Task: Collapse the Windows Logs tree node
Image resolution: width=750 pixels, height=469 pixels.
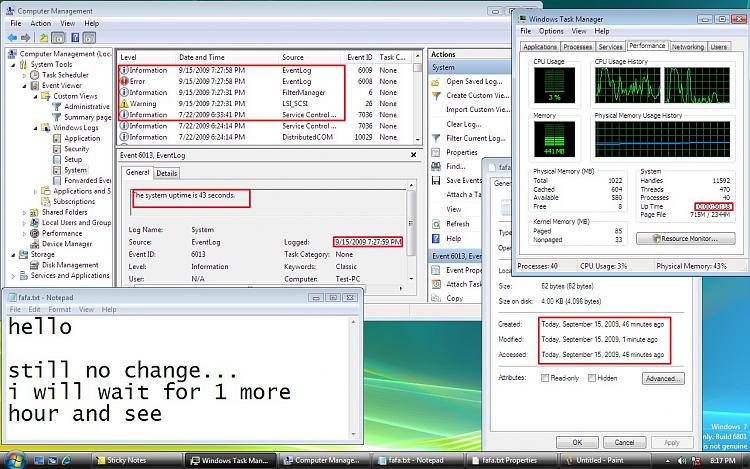Action: pos(35,128)
